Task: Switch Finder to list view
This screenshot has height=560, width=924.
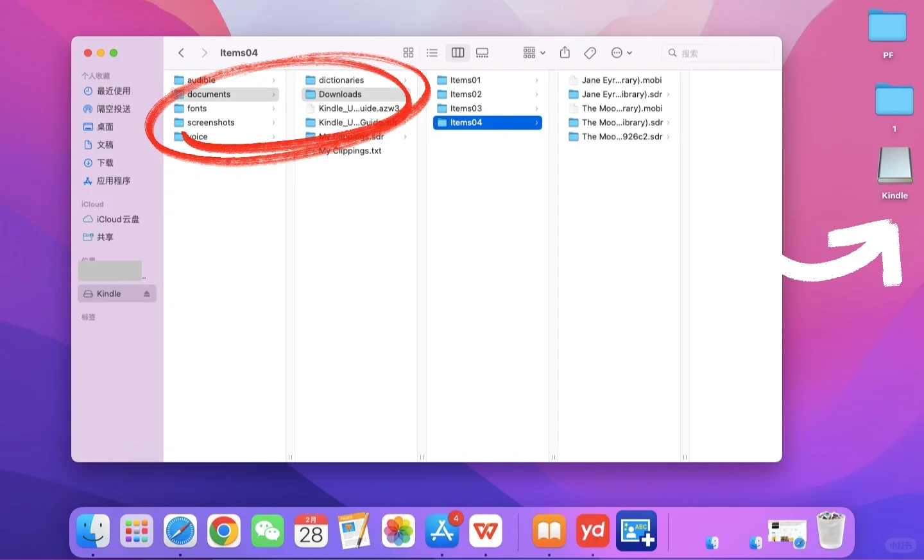Action: coord(432,53)
